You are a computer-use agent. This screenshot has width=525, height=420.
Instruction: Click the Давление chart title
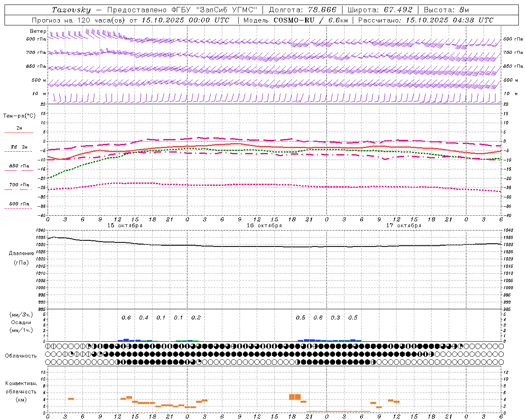[21, 253]
